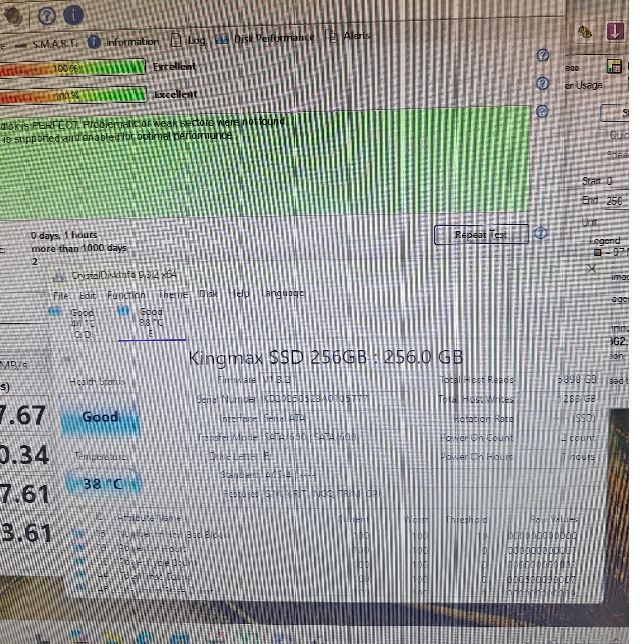Click the magenta download arrow icon
The width and height of the screenshot is (644, 644).
[x=615, y=32]
